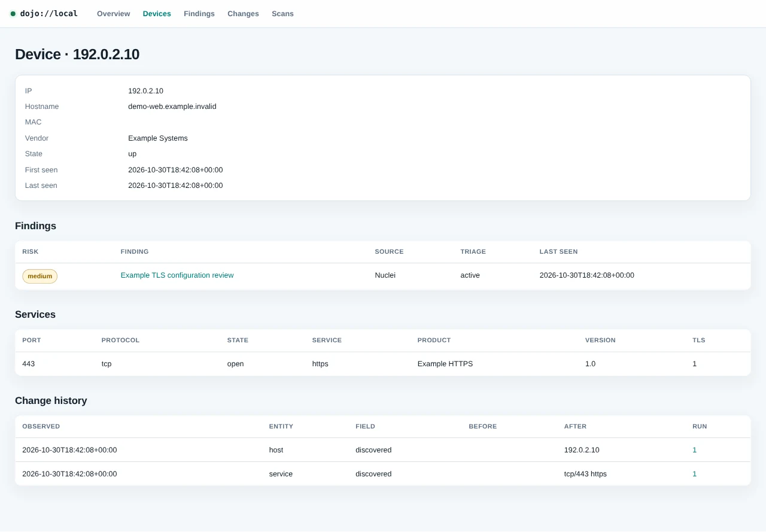
Task: Click the IP value 192.0.2.10 in details
Action: click(145, 91)
